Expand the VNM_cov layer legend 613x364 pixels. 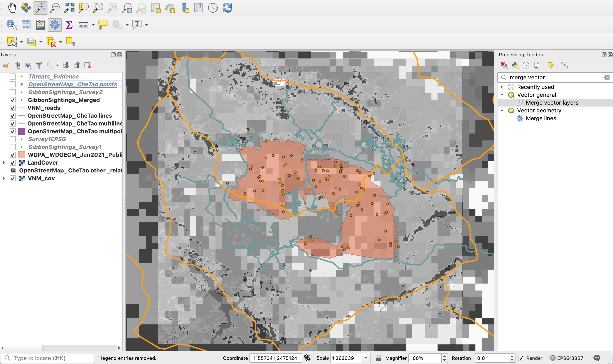[4, 178]
